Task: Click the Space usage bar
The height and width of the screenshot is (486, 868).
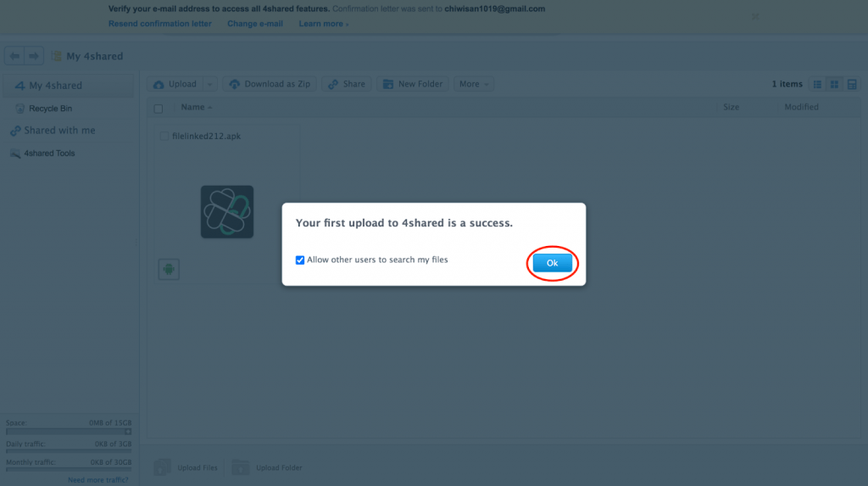Action: [69, 432]
